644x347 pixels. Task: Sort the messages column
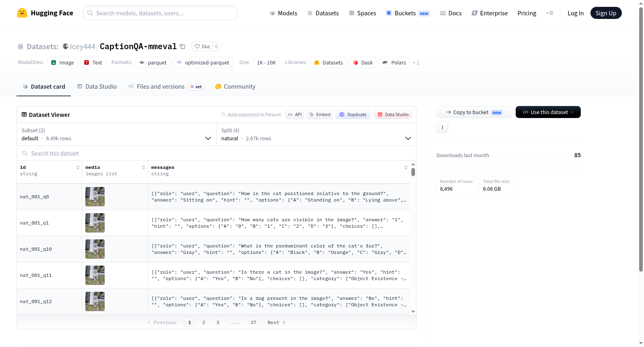point(406,167)
